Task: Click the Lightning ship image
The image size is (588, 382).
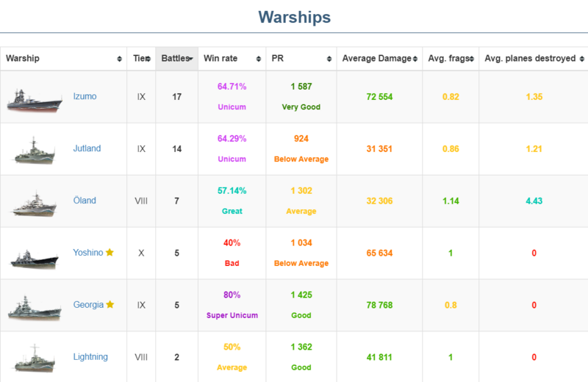Action: pos(34,358)
